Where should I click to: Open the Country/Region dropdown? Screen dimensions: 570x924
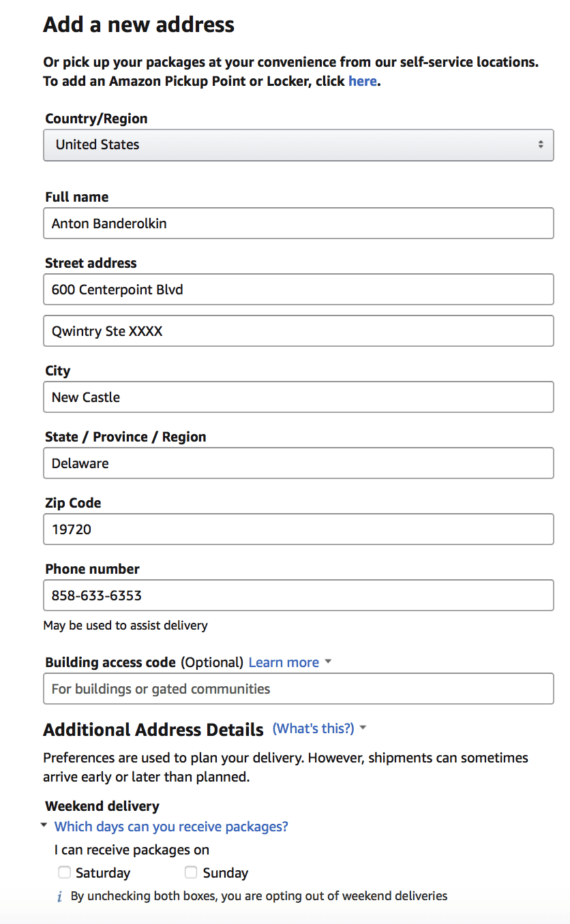tap(299, 144)
